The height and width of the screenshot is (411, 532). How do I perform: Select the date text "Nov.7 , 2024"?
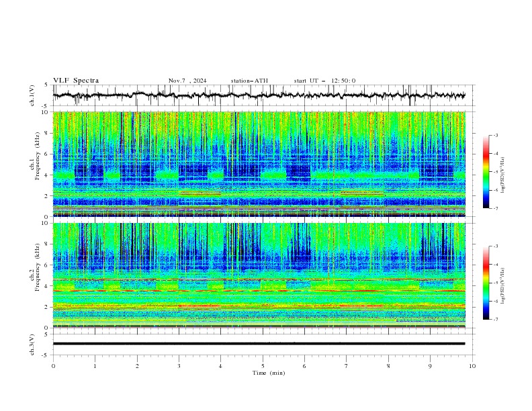[x=187, y=81]
